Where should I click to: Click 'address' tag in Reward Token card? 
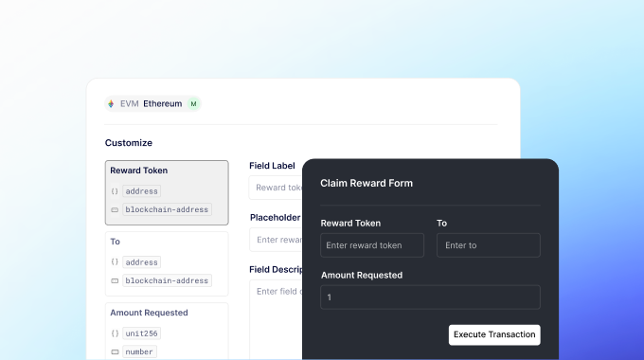(141, 191)
